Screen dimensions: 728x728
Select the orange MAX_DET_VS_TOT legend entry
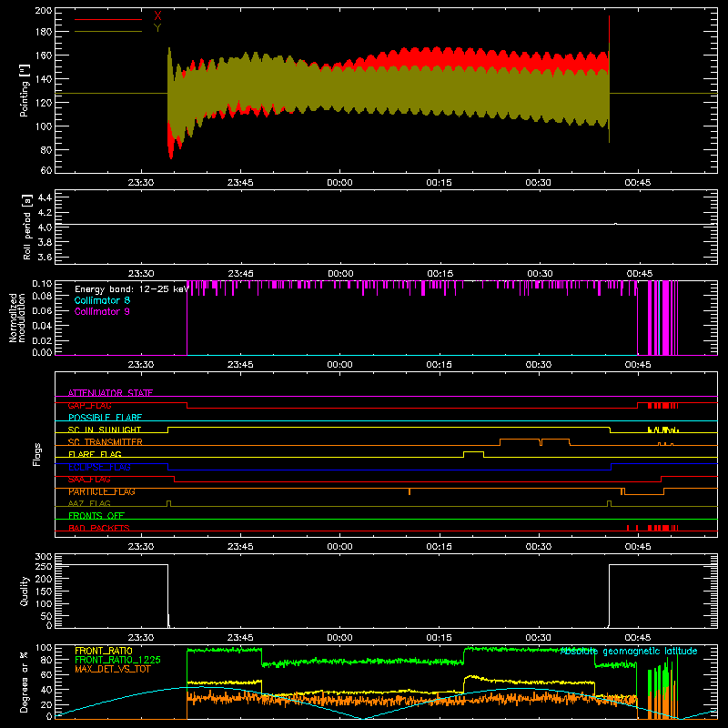coord(113,669)
